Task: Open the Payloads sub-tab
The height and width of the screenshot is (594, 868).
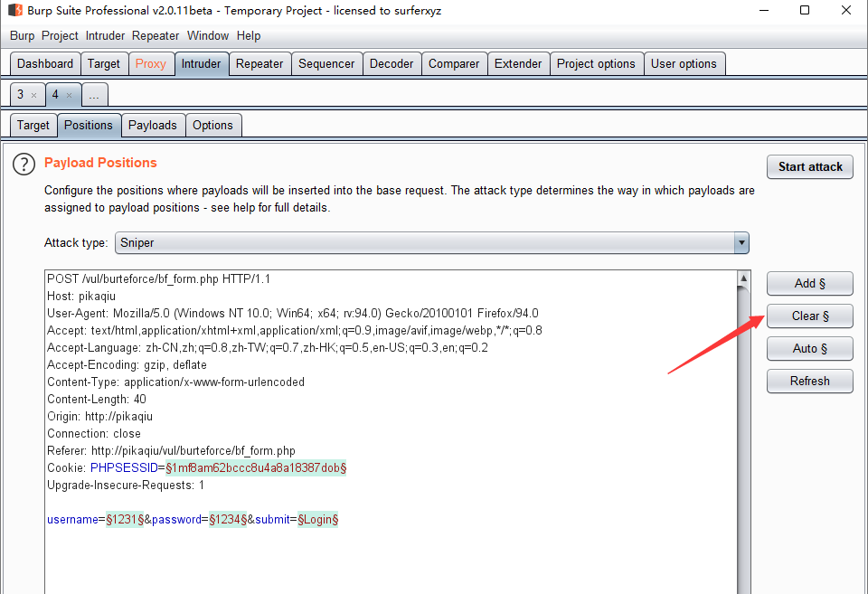Action: (x=152, y=125)
